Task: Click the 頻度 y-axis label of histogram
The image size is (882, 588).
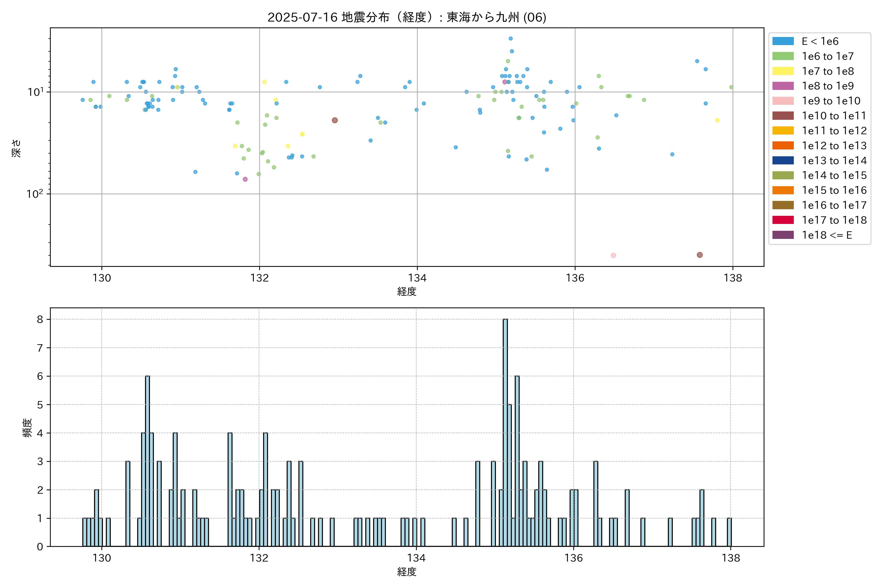Action: click(27, 428)
